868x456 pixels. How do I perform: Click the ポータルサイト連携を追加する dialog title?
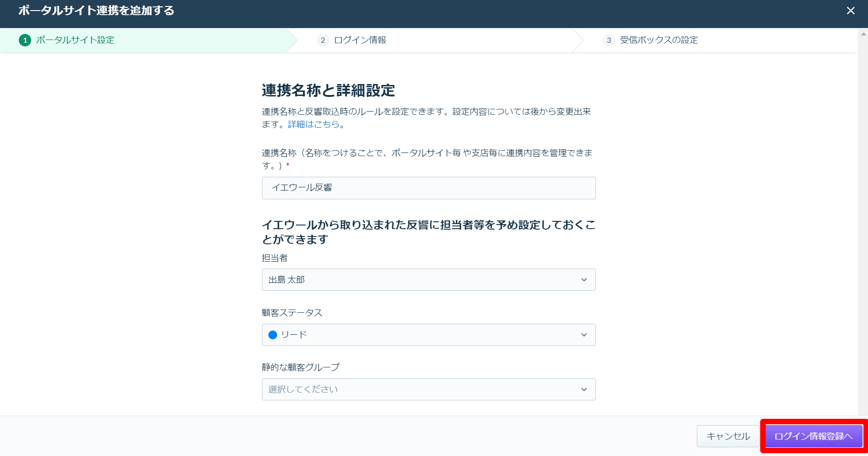[96, 11]
